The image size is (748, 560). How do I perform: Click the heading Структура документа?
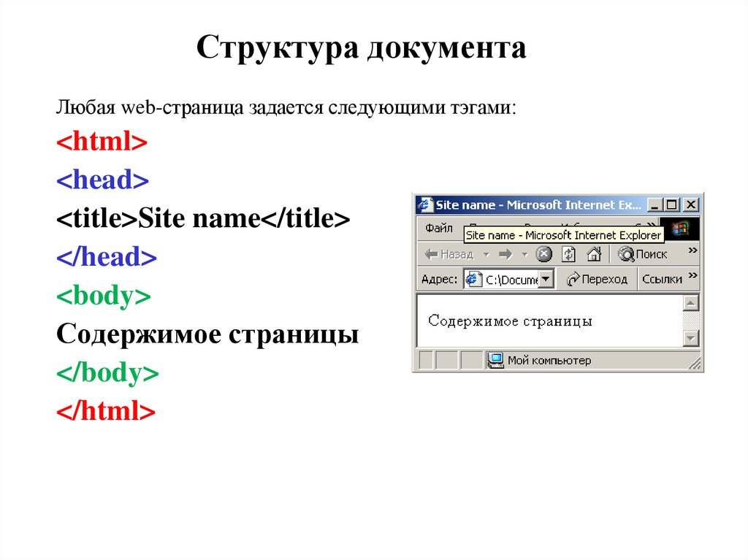361,49
